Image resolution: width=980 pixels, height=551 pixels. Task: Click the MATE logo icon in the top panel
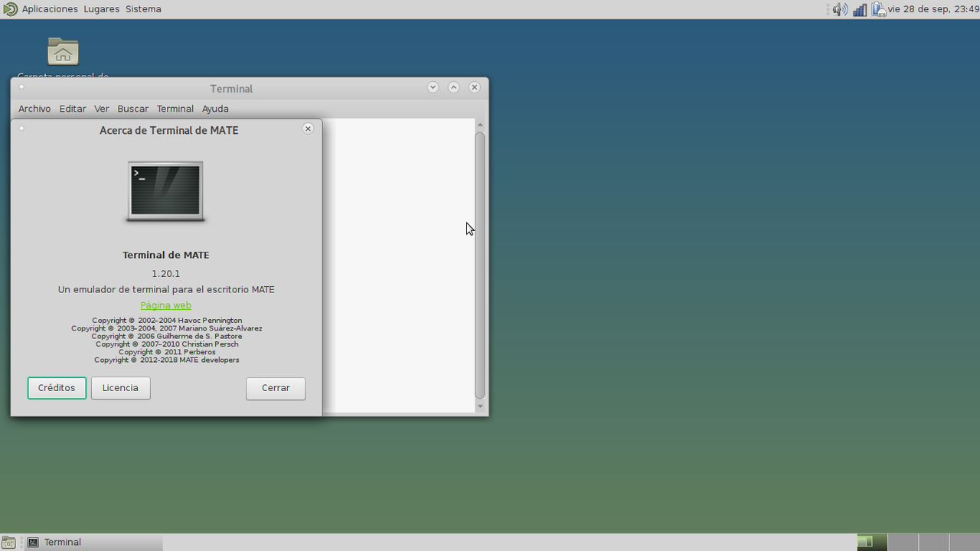[10, 9]
